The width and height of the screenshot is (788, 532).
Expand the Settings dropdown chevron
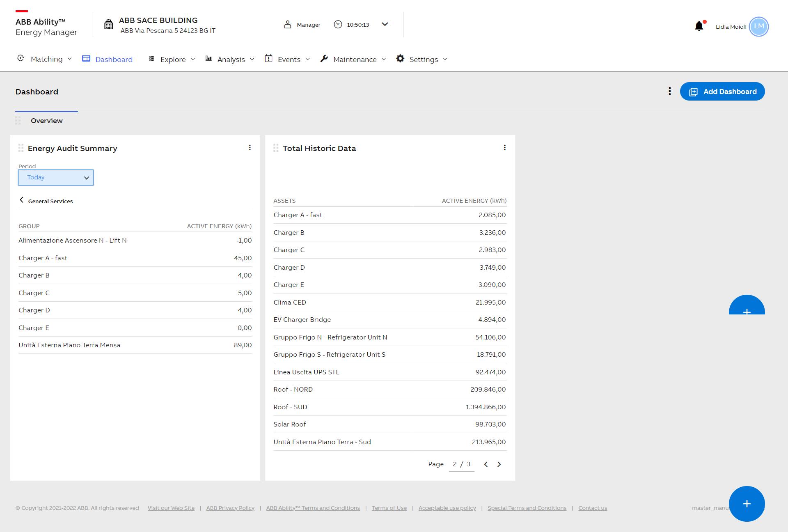point(445,59)
